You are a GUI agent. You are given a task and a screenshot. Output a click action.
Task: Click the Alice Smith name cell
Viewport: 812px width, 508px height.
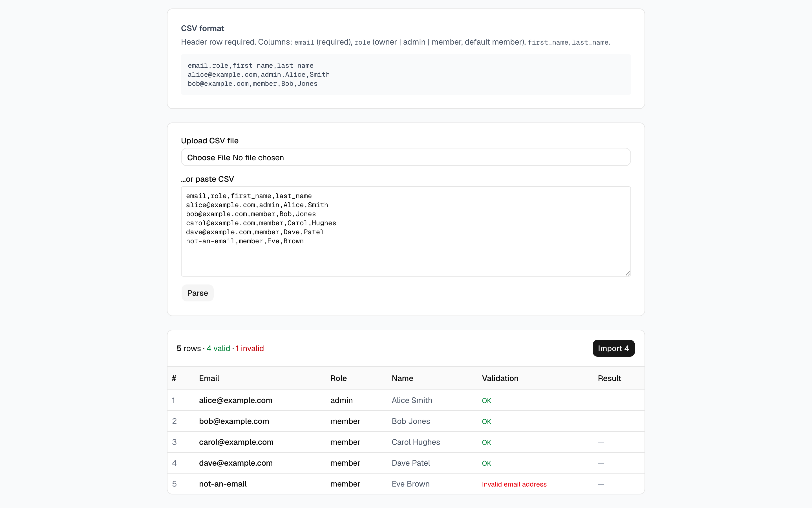click(412, 400)
